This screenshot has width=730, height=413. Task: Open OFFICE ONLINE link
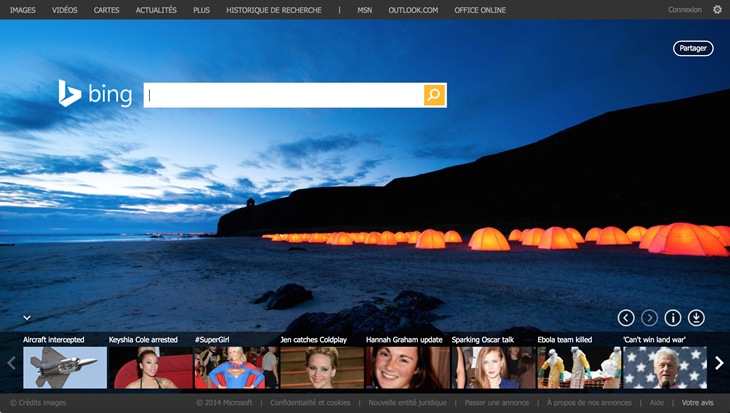(x=480, y=10)
